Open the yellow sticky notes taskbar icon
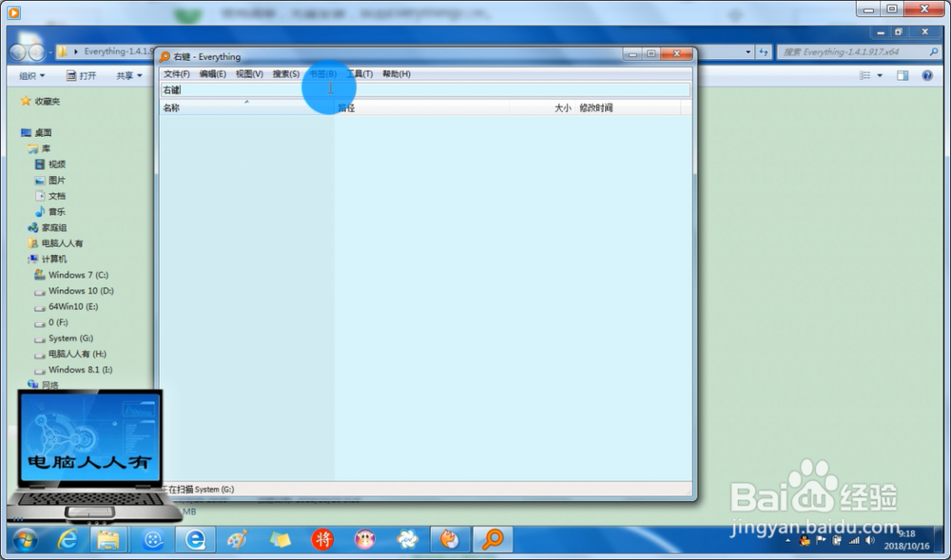Screen dimensions: 951x560 [x=281, y=539]
